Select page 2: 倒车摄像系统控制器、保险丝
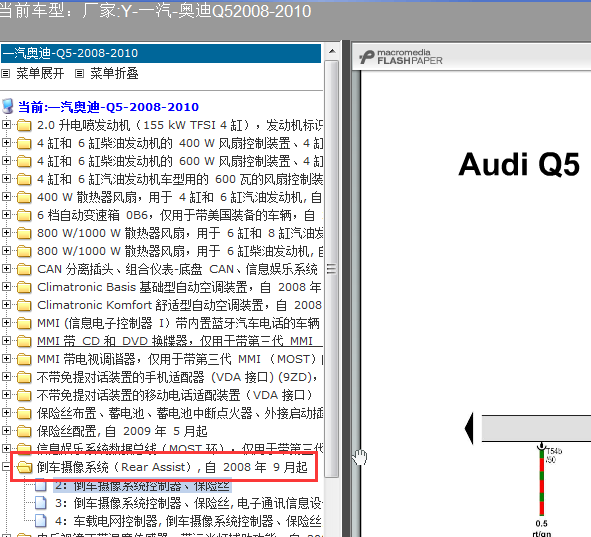This screenshot has height=537, width=591. click(x=142, y=486)
